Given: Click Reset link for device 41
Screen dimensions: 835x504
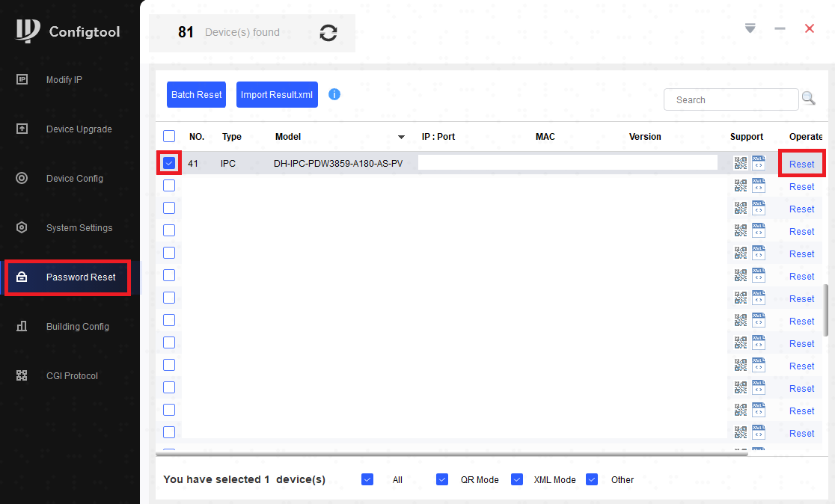Looking at the screenshot, I should pyautogui.click(x=801, y=165).
